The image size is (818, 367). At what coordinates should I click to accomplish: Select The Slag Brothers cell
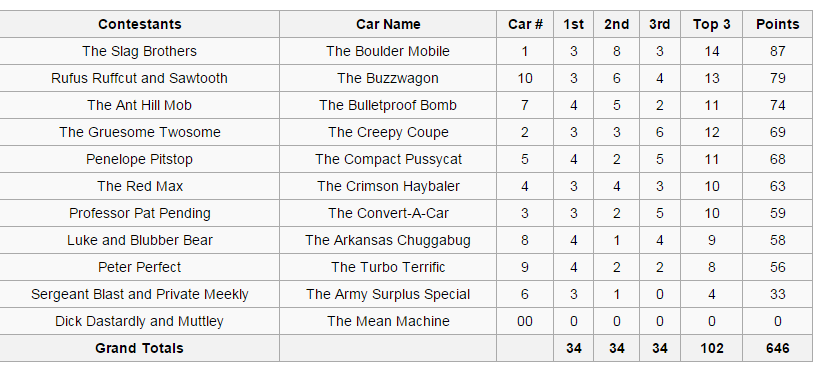(139, 51)
